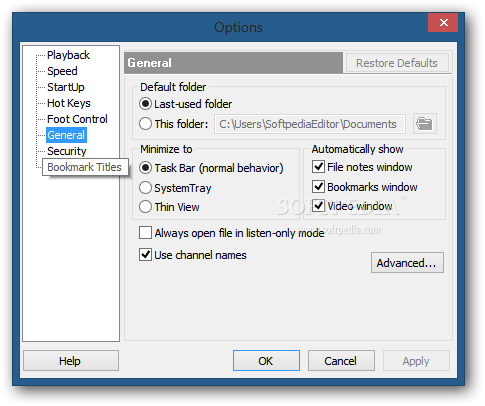Image resolution: width=485 pixels, height=406 pixels.
Task: Open Playback options category
Action: tap(68, 55)
